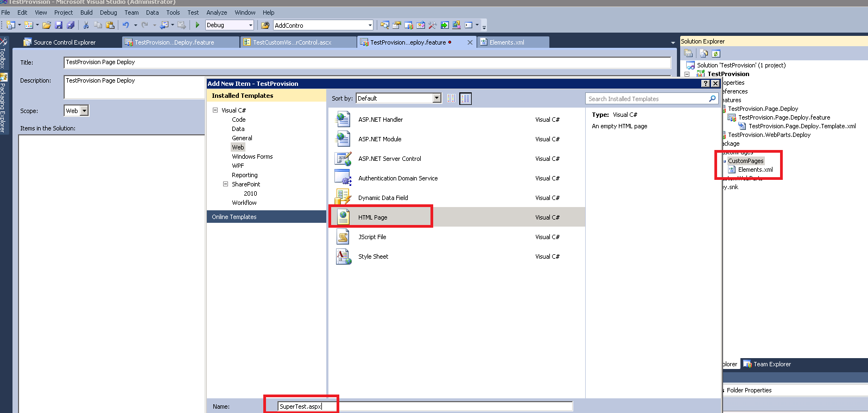Select the Online Templates section
868x413 pixels.
[x=266, y=217]
